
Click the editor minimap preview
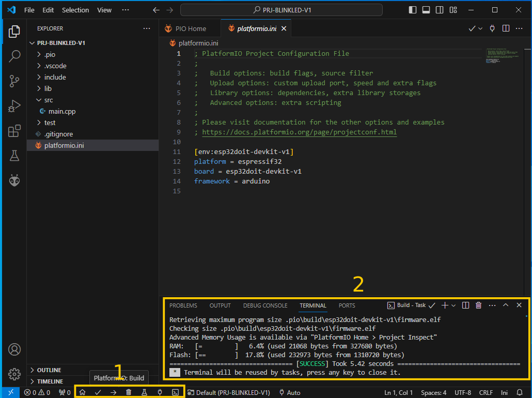point(503,56)
